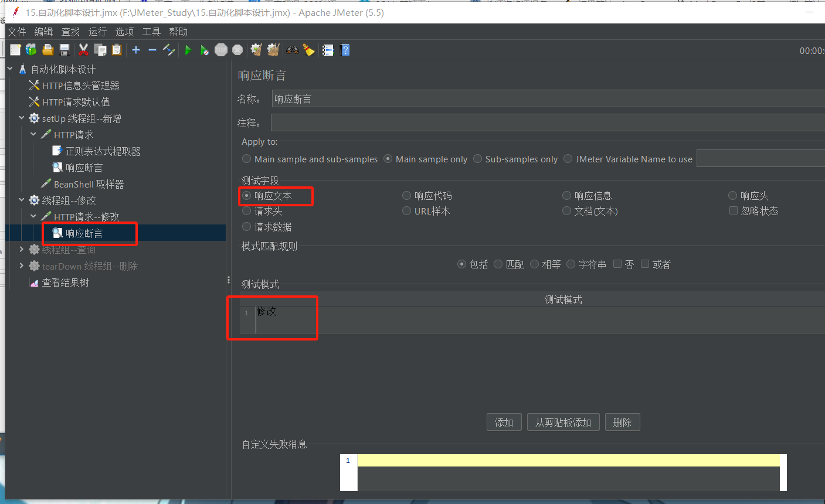Click the Paste clipboard icon

pyautogui.click(x=117, y=50)
